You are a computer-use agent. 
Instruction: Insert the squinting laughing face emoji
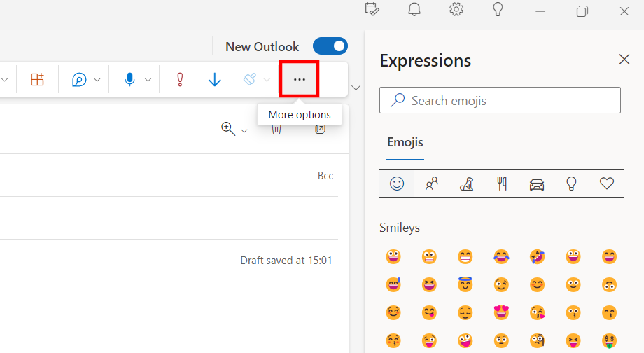[x=429, y=285]
